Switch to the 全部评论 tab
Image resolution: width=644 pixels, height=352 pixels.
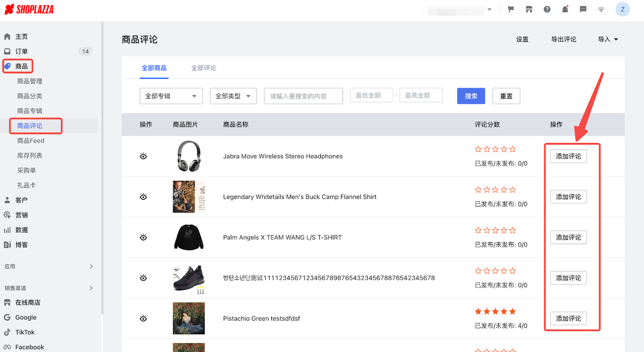point(203,67)
